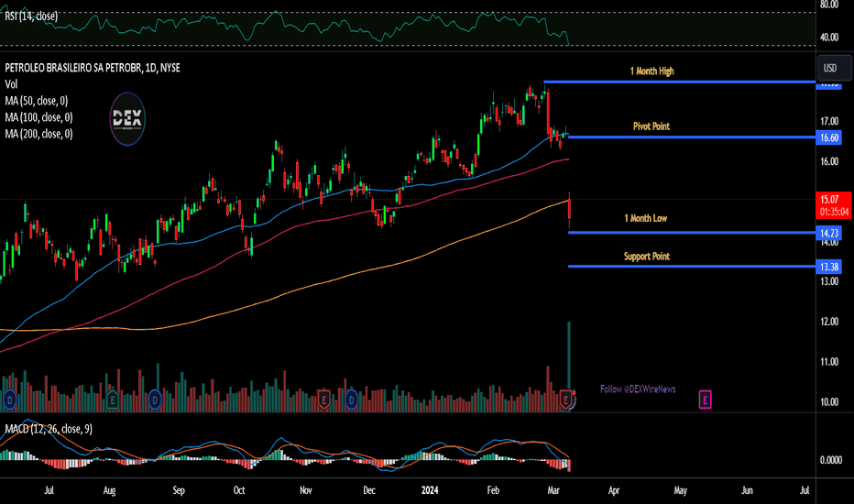Click the Jun date on time axis
This screenshot has width=854, height=504.
747,491
